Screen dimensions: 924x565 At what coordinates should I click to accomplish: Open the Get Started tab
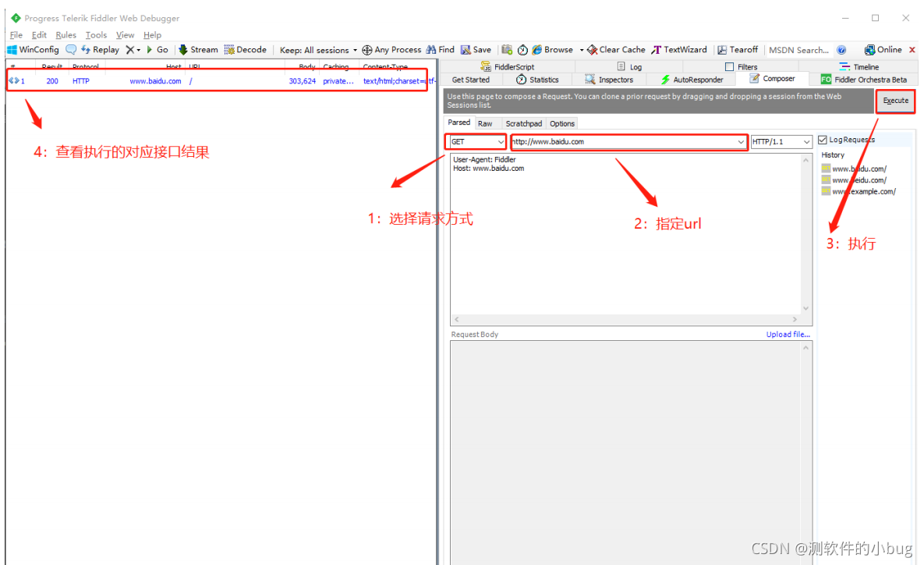[470, 80]
